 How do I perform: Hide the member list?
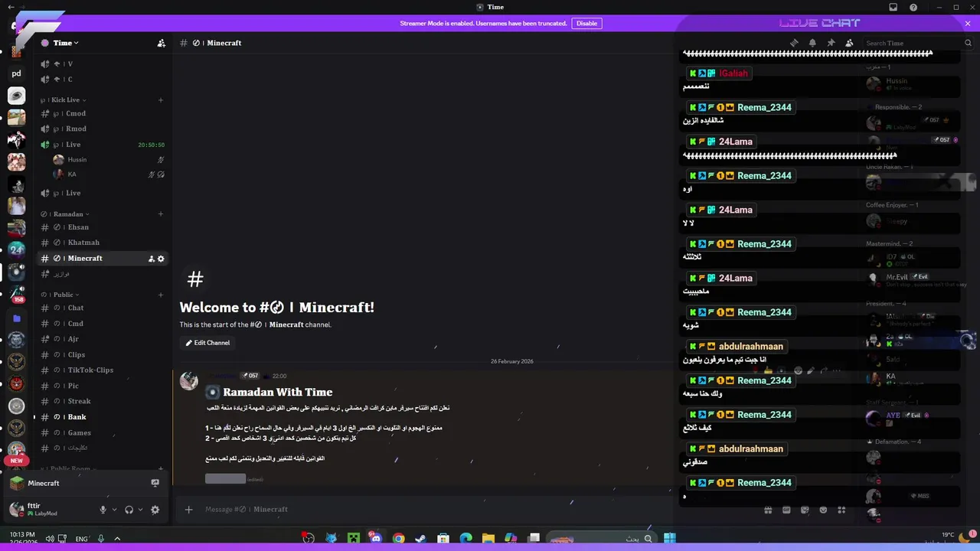849,43
